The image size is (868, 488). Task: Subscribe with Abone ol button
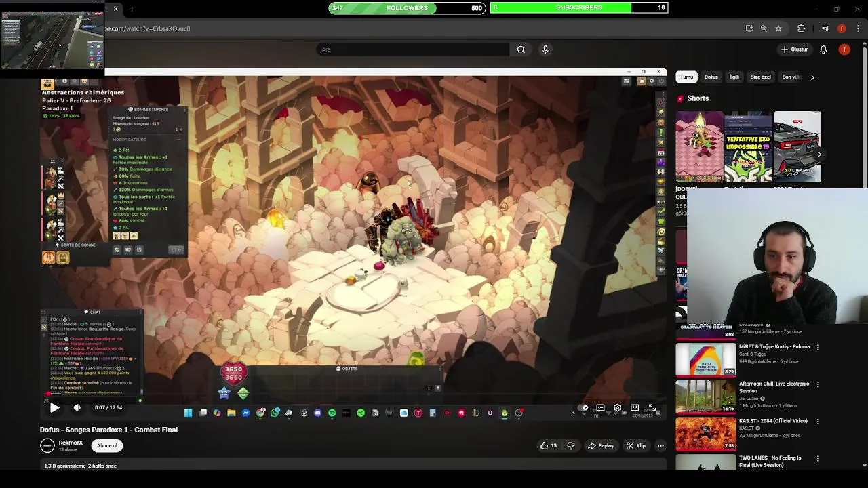point(106,446)
